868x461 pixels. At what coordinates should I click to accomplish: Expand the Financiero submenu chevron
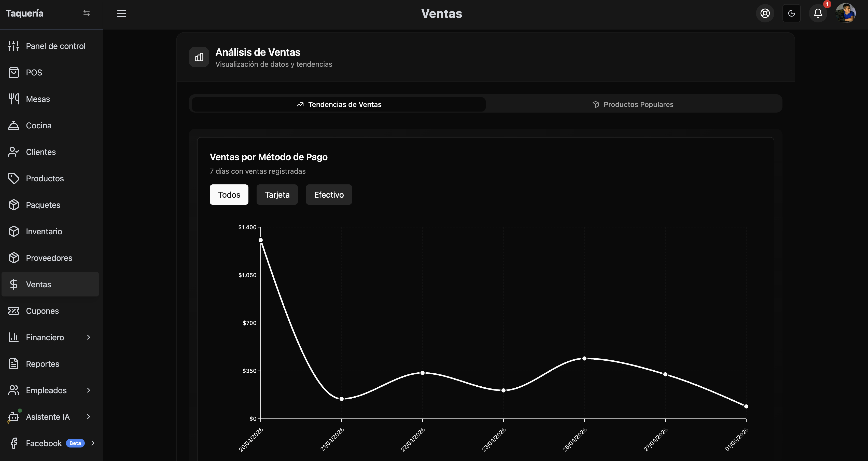pos(89,337)
